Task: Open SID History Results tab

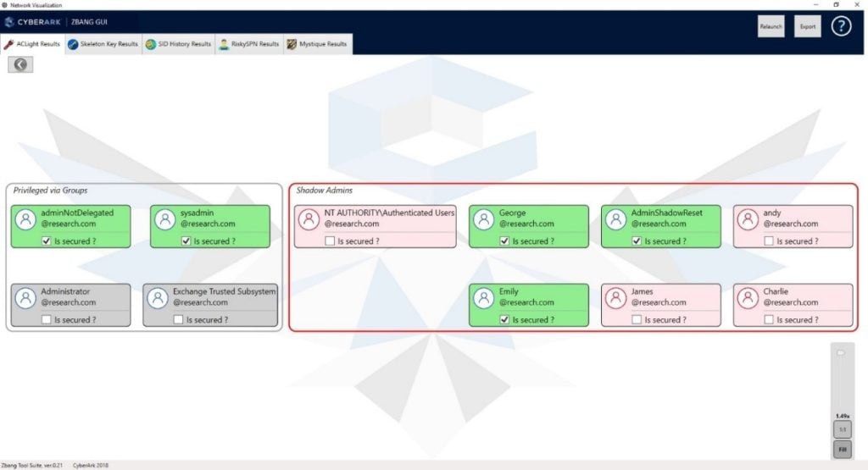Action: click(178, 44)
